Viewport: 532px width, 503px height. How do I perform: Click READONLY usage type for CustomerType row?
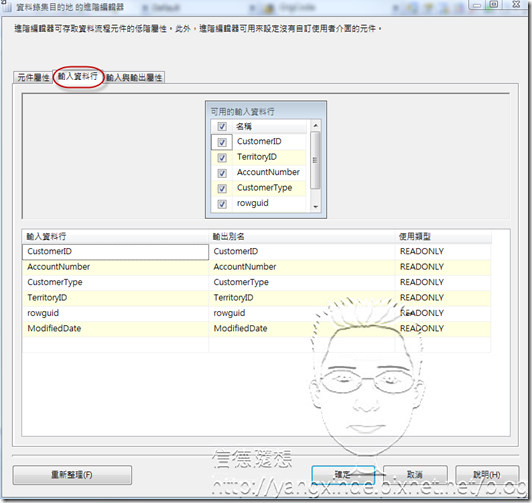coord(443,282)
